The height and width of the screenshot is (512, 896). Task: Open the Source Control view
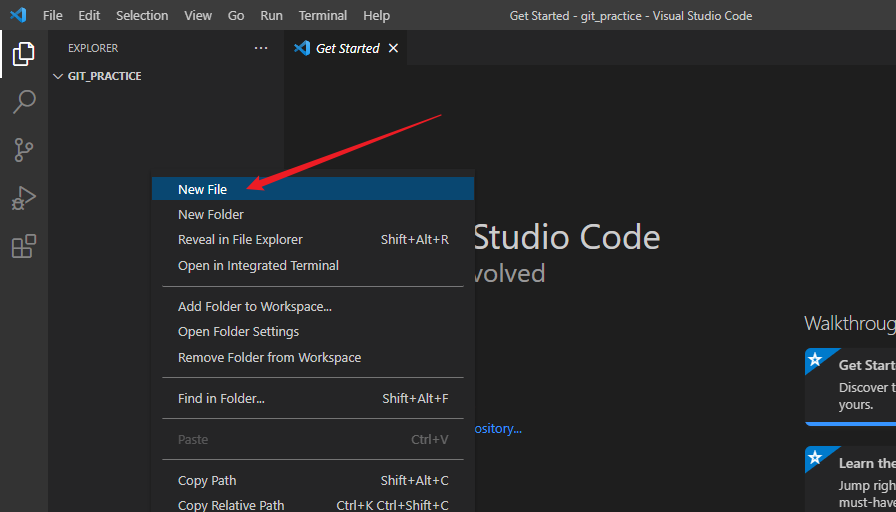point(23,150)
